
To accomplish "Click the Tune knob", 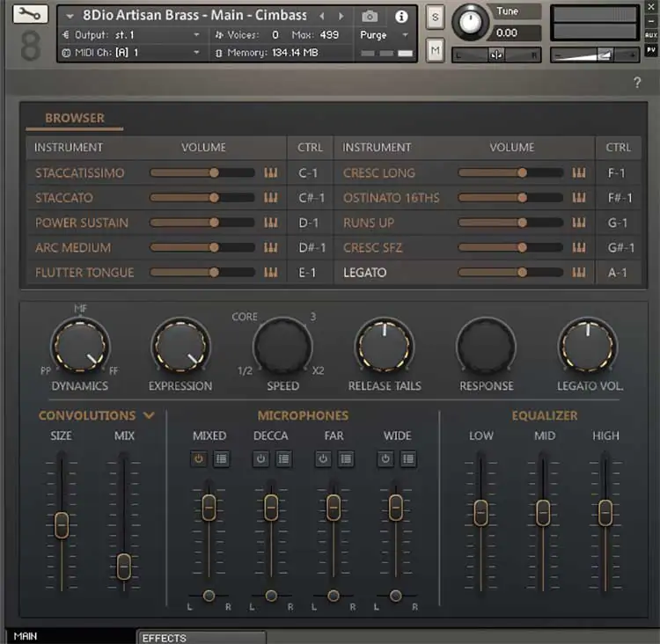I will pos(470,22).
